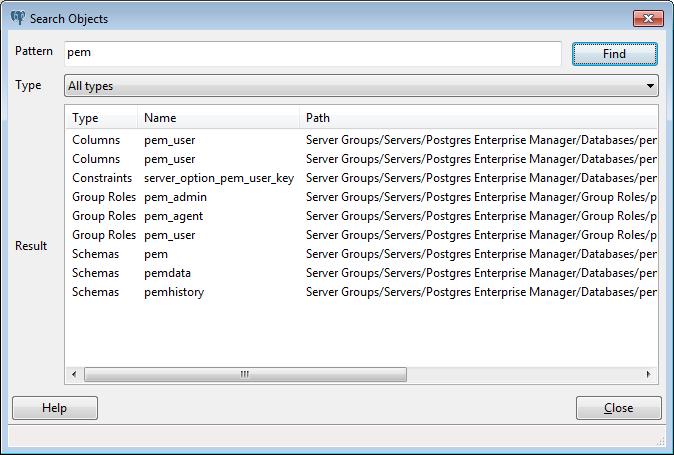Select the server_option_pem_user_key constraint row
The height and width of the screenshot is (455, 674).
[218, 178]
